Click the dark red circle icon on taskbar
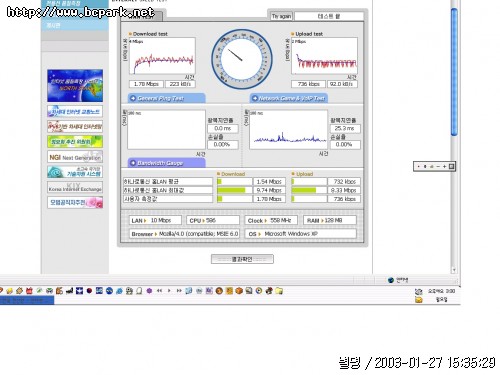Image resolution: width=500 pixels, height=375 pixels. coord(89,291)
